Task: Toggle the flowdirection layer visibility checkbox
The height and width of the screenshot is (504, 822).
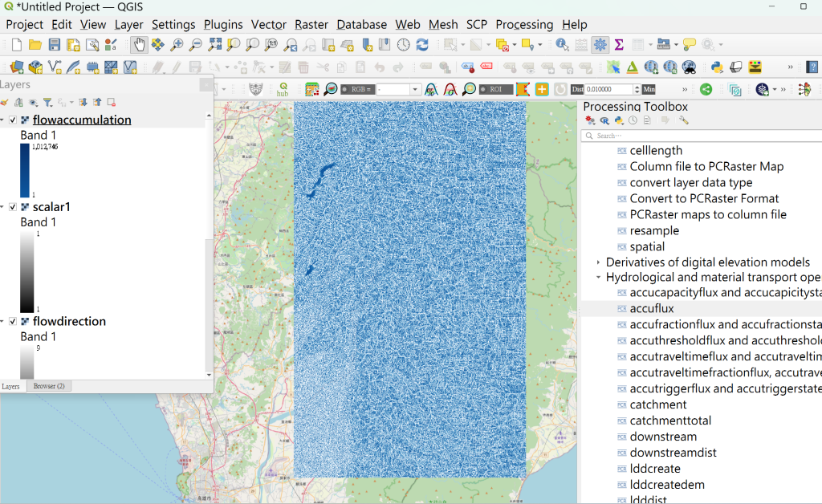Action: (x=13, y=321)
